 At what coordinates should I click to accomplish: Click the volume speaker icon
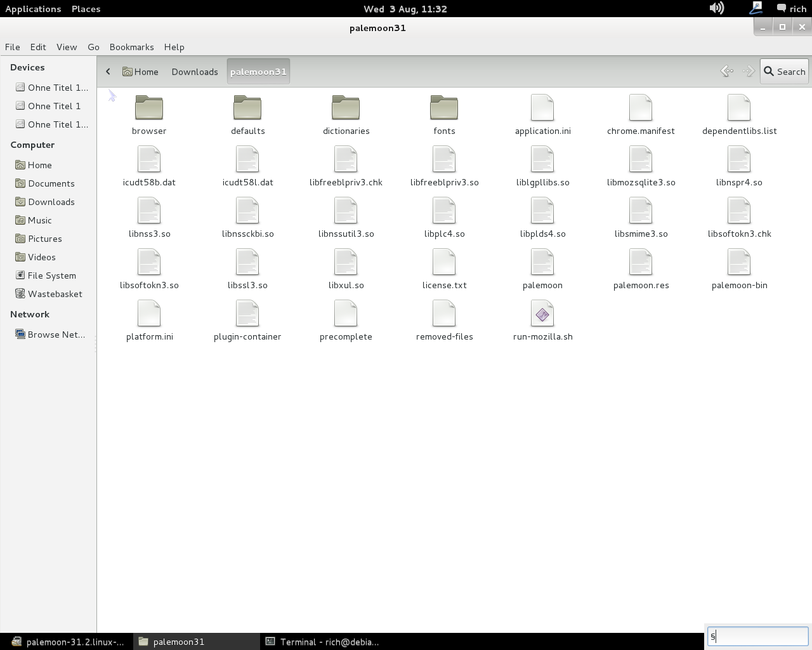(x=717, y=8)
